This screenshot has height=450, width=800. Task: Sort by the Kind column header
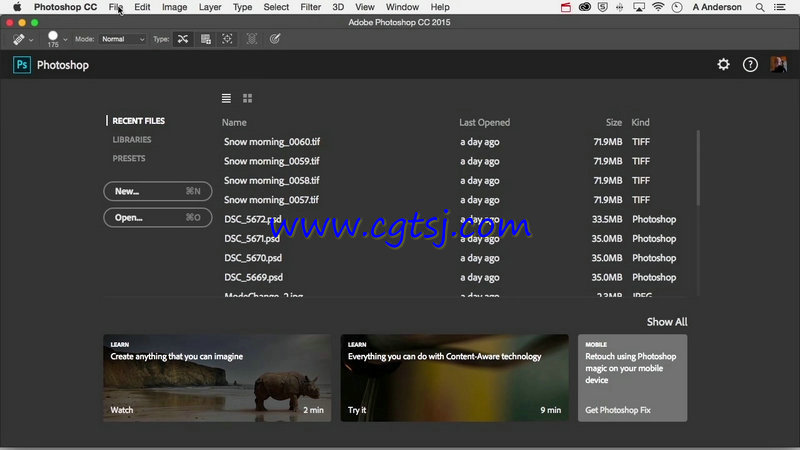640,122
